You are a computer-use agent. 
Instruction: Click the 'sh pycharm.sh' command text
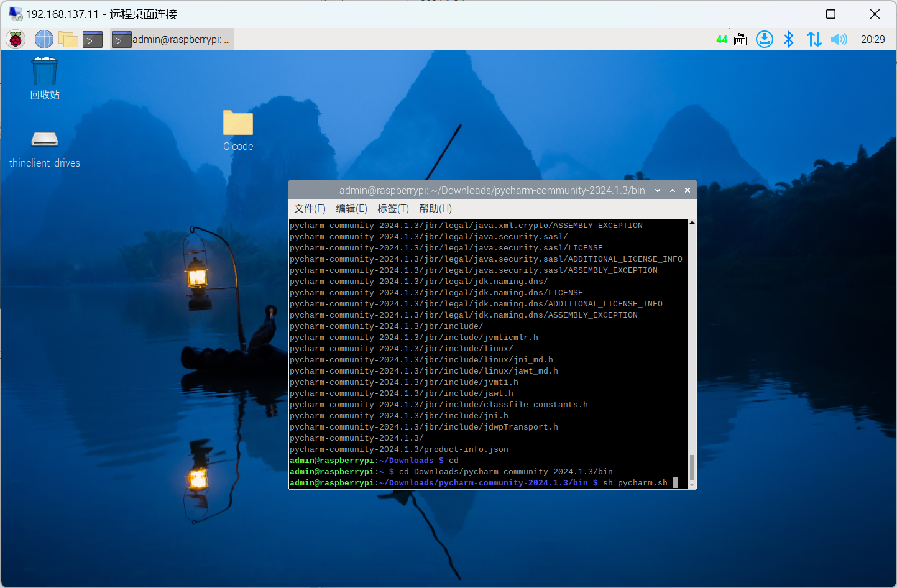(x=635, y=483)
